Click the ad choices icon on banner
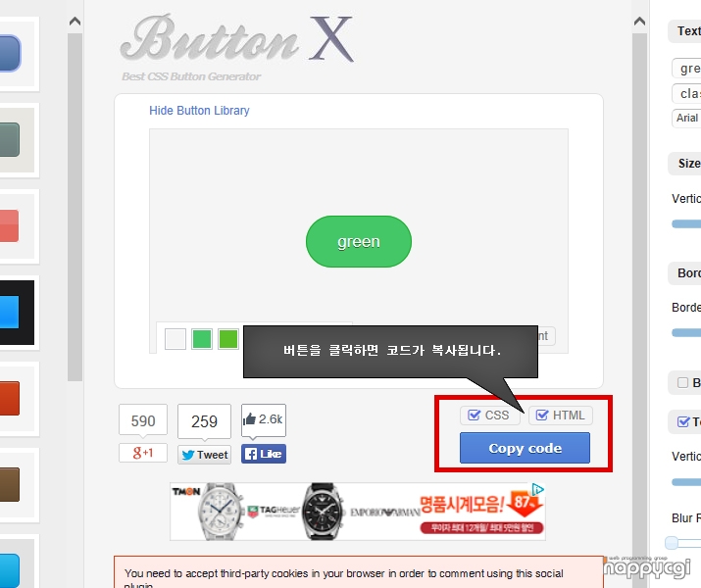The width and height of the screenshot is (701, 588). 538,489
